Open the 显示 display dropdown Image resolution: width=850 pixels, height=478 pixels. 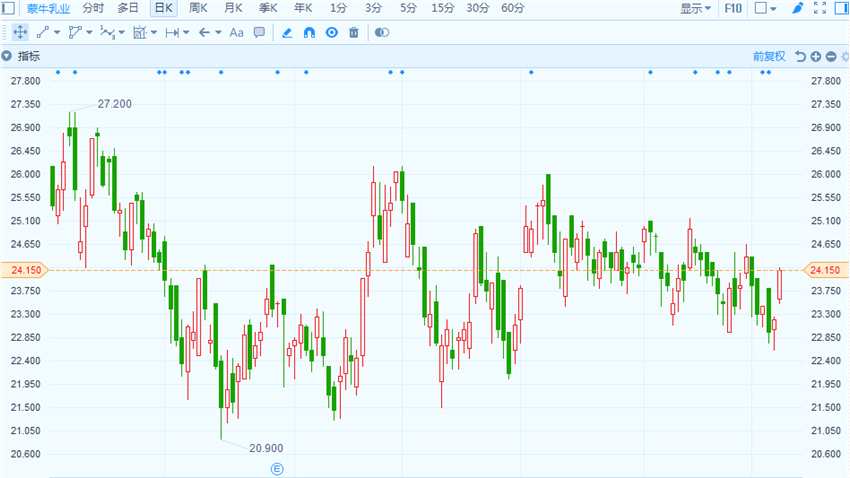pos(696,8)
